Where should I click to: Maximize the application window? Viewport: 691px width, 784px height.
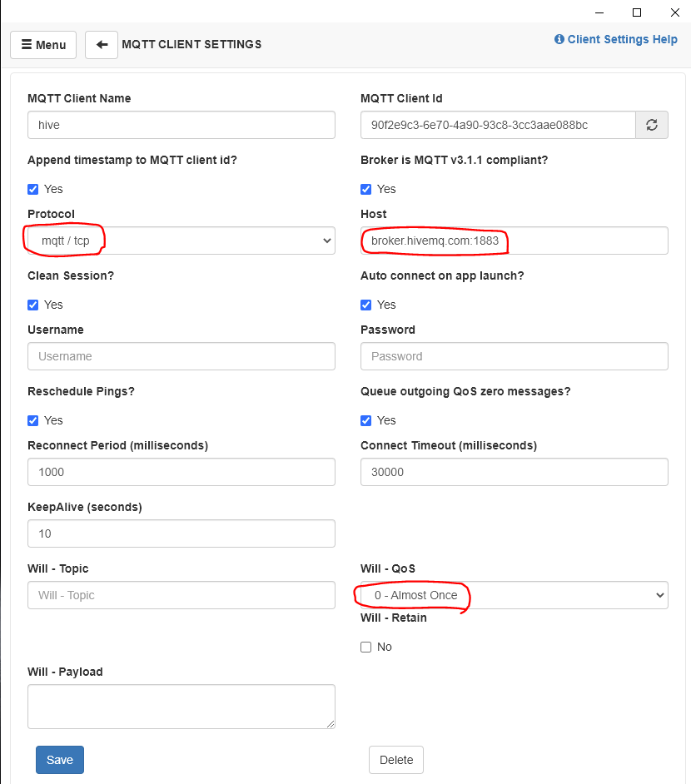(637, 12)
